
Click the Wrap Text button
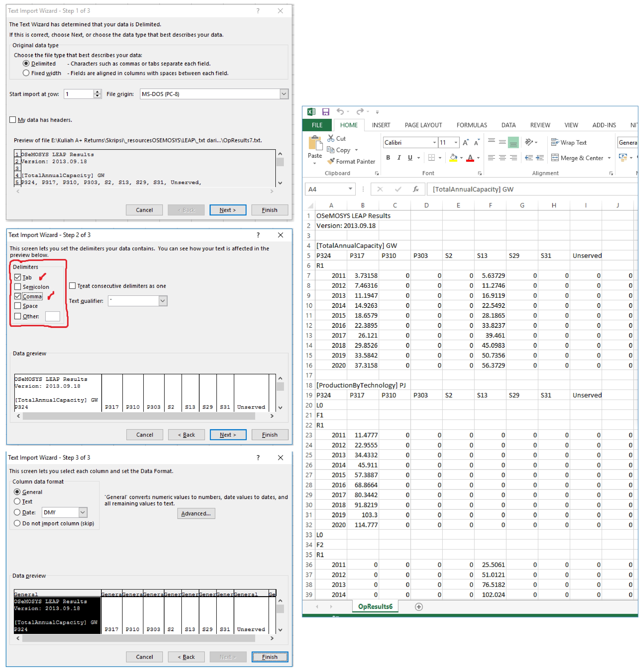569,142
